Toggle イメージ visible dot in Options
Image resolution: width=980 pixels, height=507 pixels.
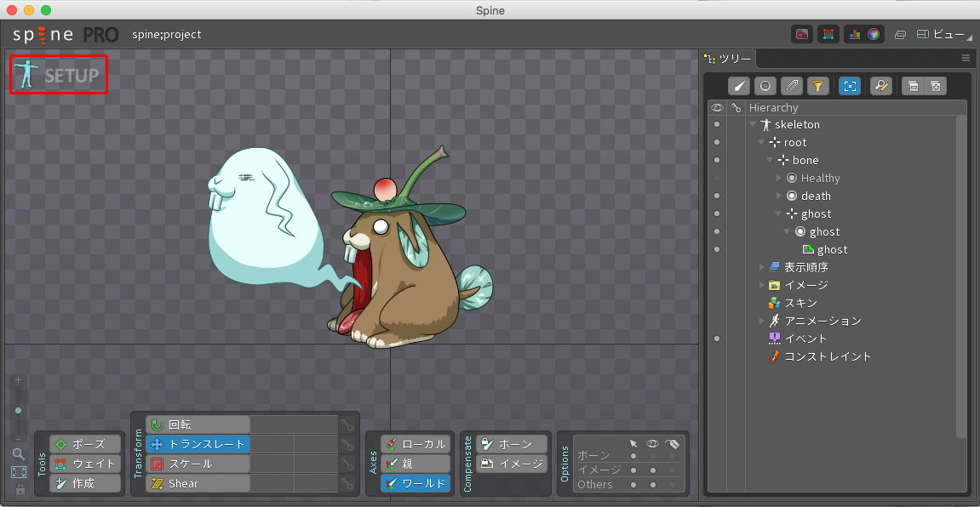[653, 470]
